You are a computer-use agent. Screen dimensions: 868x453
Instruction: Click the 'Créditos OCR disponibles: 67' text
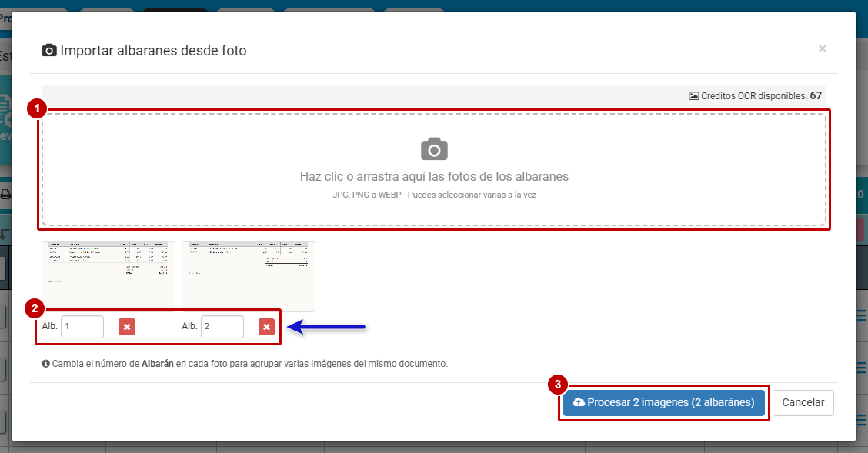point(761,95)
